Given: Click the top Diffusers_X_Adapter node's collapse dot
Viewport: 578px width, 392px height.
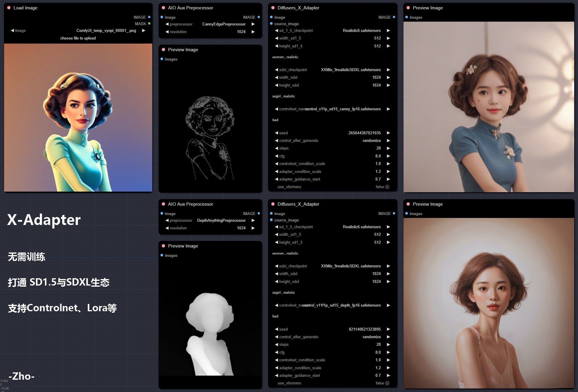Looking at the screenshot, I should click(x=273, y=8).
